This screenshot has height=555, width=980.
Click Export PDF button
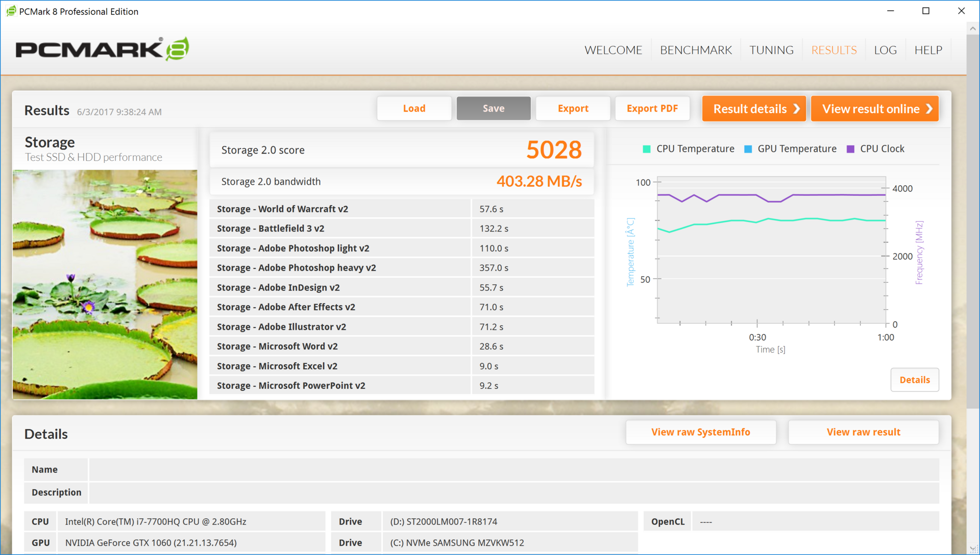coord(652,108)
